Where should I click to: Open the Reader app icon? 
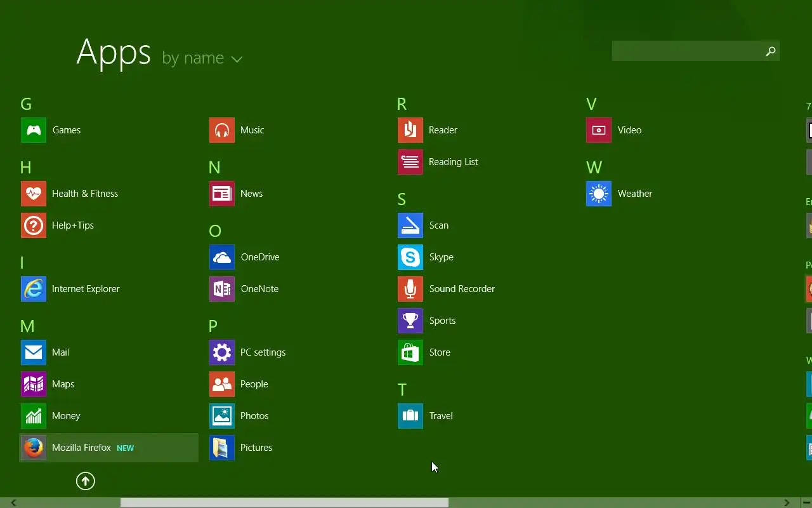point(410,130)
